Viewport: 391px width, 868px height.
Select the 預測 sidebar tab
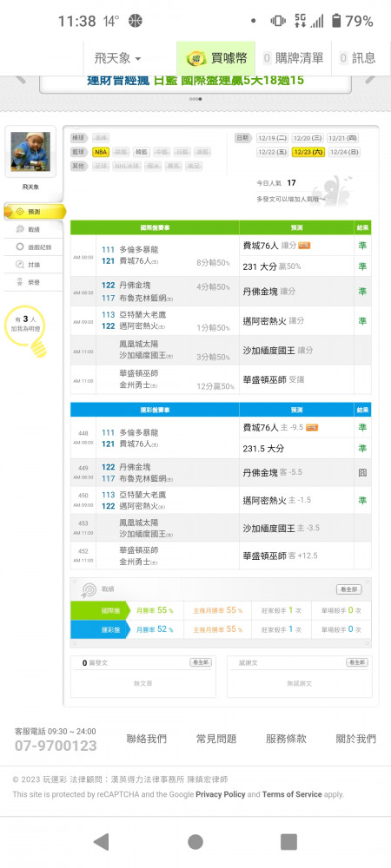[35, 212]
